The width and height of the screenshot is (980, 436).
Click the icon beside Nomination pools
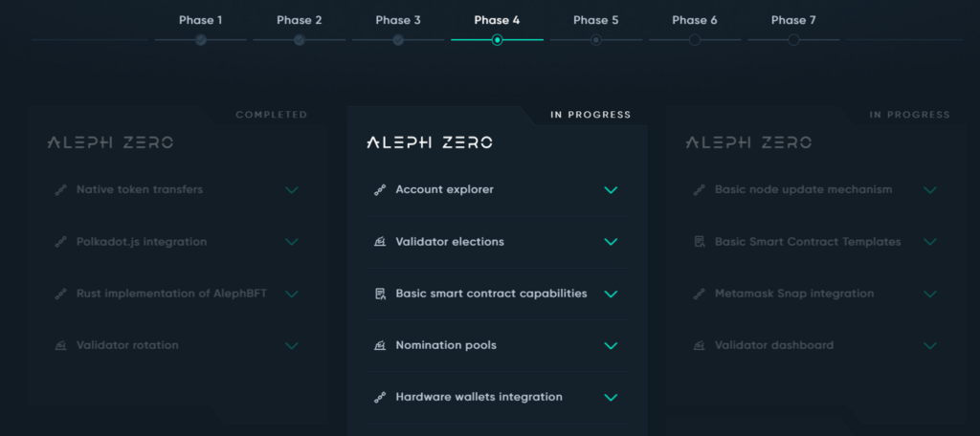pos(379,345)
